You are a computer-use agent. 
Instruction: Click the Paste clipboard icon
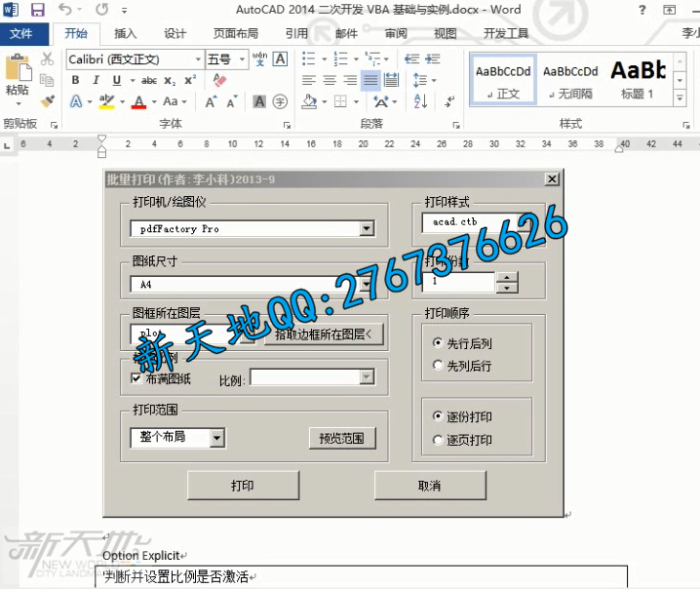tap(19, 69)
